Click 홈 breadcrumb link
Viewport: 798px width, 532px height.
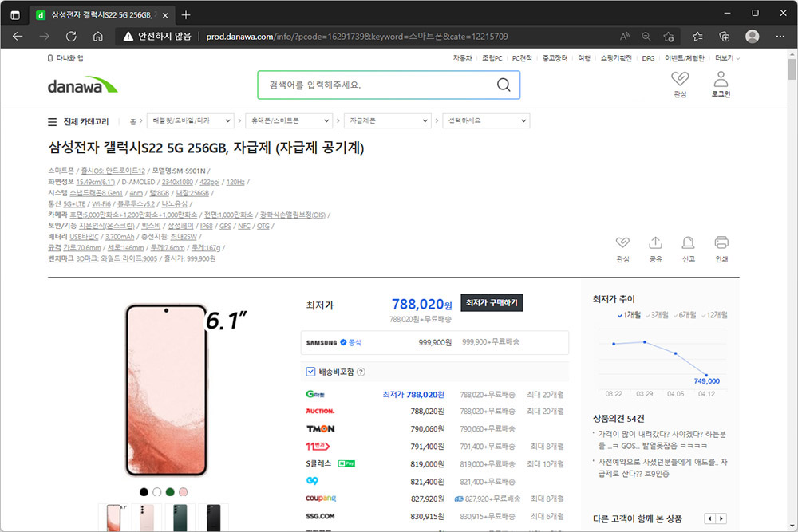(133, 121)
